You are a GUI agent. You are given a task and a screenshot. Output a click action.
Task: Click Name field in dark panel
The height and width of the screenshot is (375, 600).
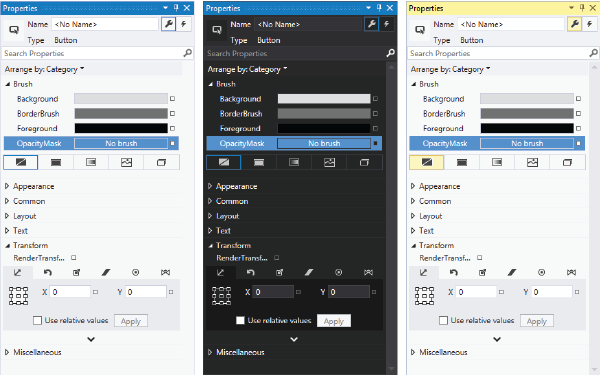(x=308, y=24)
